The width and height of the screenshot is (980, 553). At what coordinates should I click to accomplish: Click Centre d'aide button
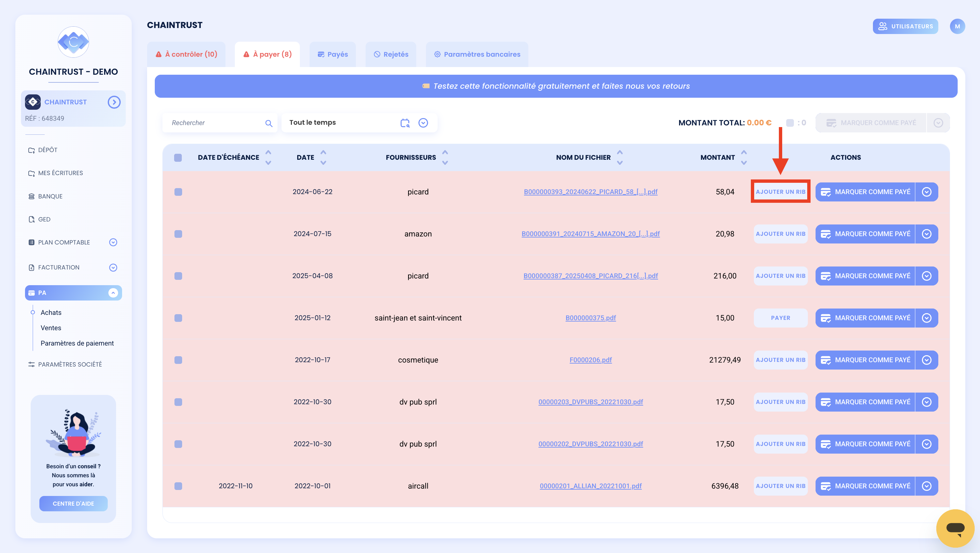tap(73, 504)
